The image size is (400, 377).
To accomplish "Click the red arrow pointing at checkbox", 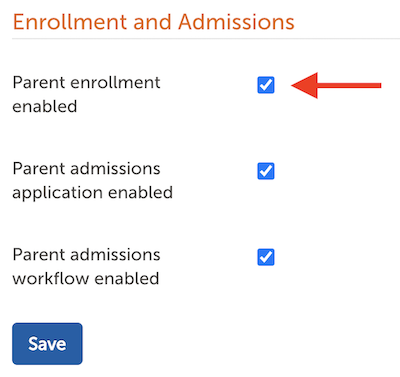I will tap(336, 86).
